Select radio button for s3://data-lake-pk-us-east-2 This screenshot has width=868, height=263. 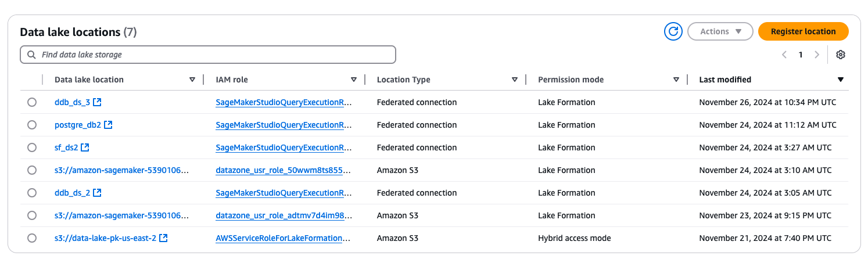[x=32, y=238]
